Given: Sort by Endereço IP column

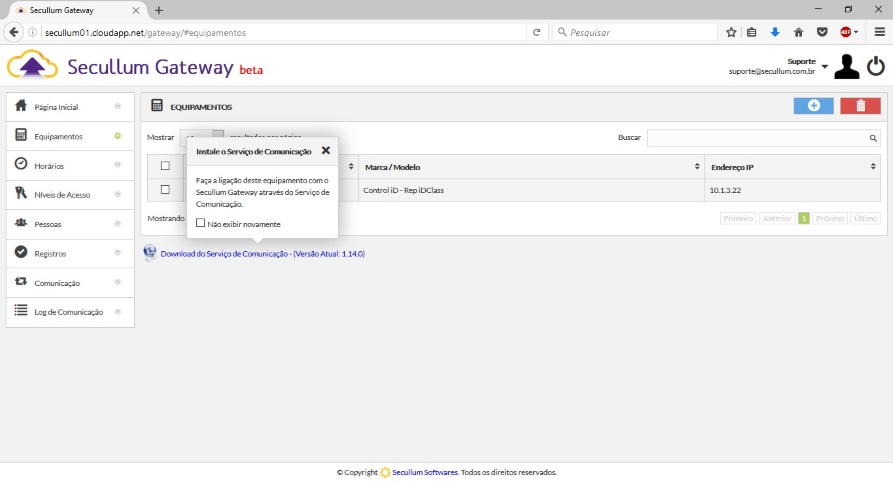Looking at the screenshot, I should click(790, 166).
